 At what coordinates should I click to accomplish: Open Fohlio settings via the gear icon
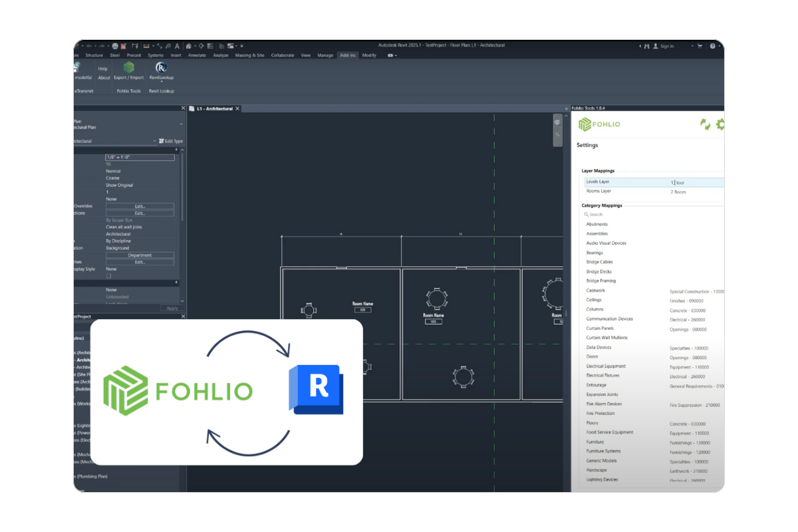pos(720,125)
